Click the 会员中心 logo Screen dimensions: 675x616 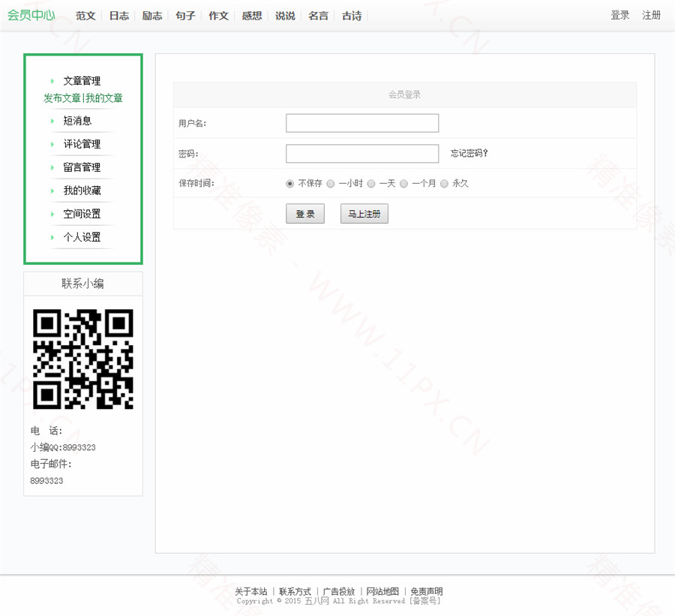[31, 15]
